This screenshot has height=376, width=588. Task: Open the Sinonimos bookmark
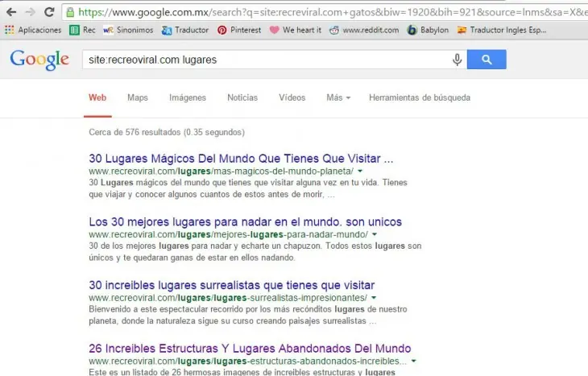pos(128,30)
